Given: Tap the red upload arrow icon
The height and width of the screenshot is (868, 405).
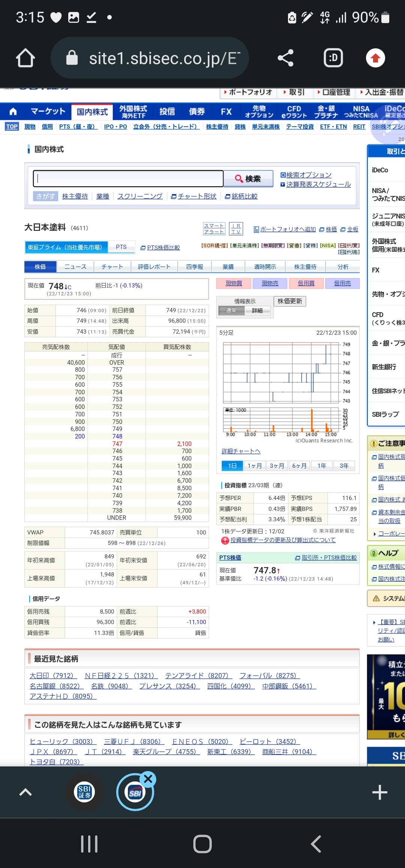Looking at the screenshot, I should [375, 58].
